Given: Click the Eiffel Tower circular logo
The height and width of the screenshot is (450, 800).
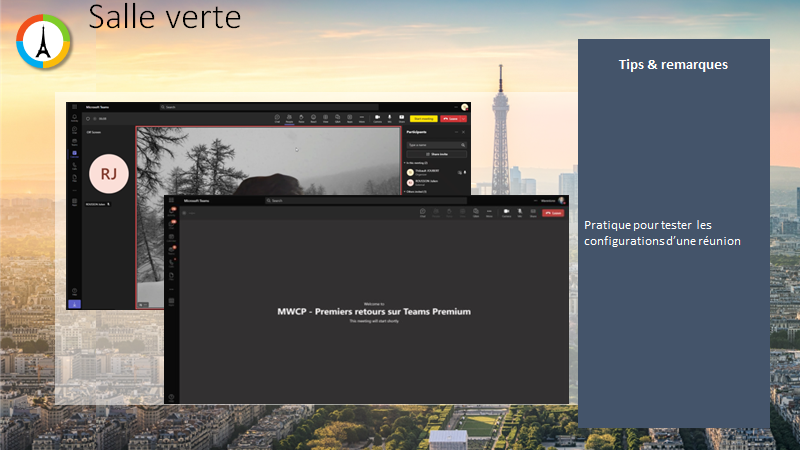Looking at the screenshot, I should click(x=43, y=41).
